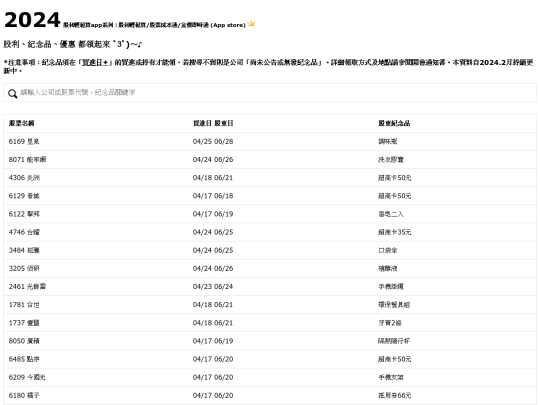This screenshot has height=405, width=540.
Task: Click dates 04/24 06/26 in row 8071
Action: 213,159
